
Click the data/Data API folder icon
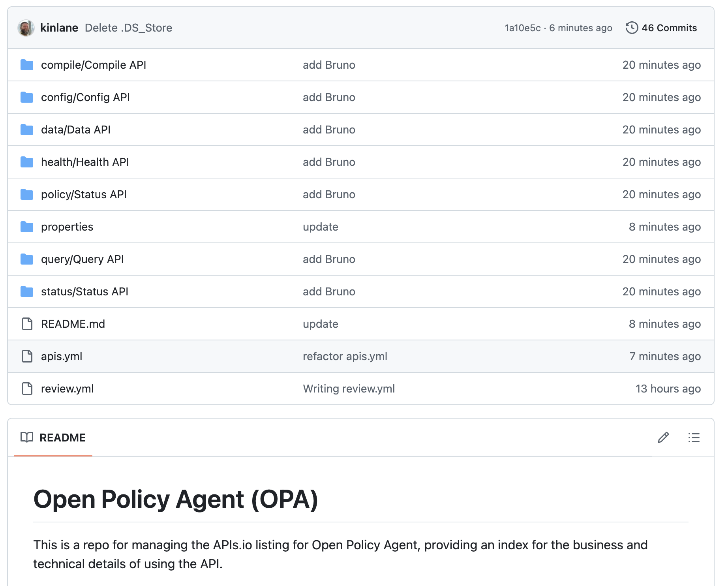click(x=27, y=130)
